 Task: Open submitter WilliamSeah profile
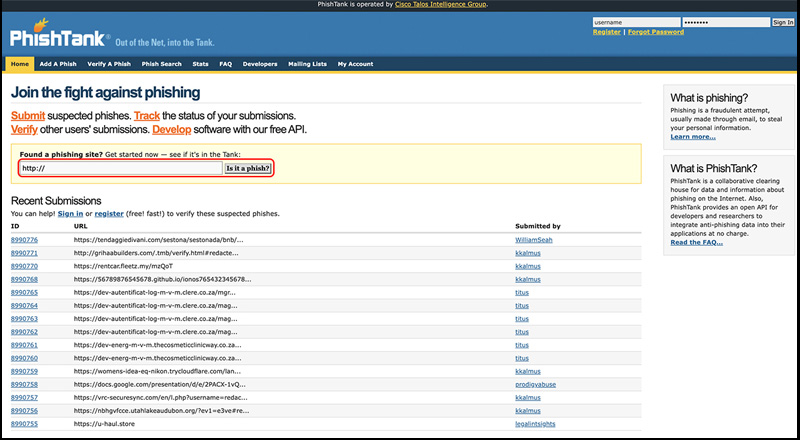(x=534, y=240)
